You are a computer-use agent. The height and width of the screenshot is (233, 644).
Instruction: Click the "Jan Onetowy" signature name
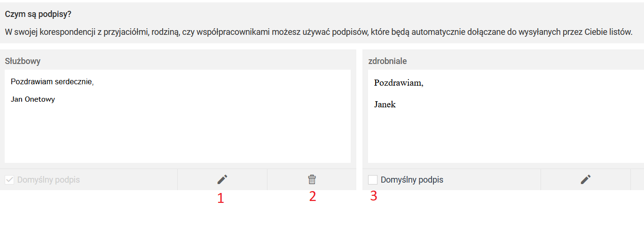(33, 99)
